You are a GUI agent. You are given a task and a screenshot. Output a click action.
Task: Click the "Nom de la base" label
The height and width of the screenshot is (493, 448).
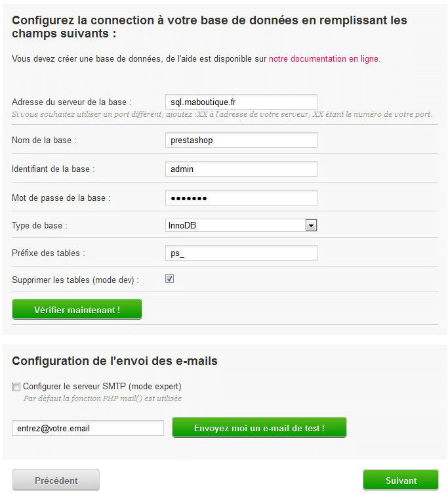point(45,140)
